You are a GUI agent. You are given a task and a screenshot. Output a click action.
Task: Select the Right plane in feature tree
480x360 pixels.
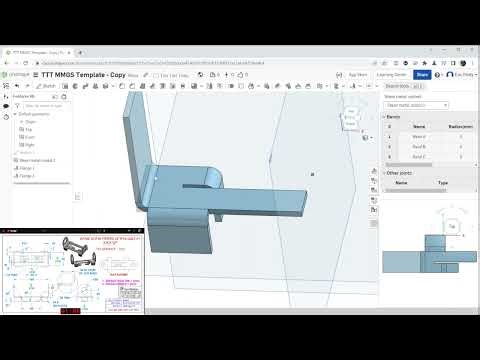pos(27,145)
